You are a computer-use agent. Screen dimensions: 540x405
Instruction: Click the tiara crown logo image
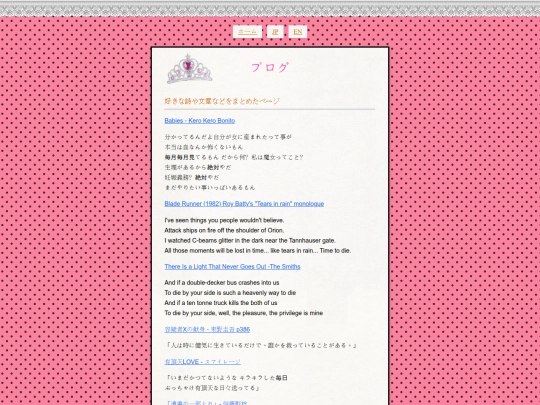[189, 69]
